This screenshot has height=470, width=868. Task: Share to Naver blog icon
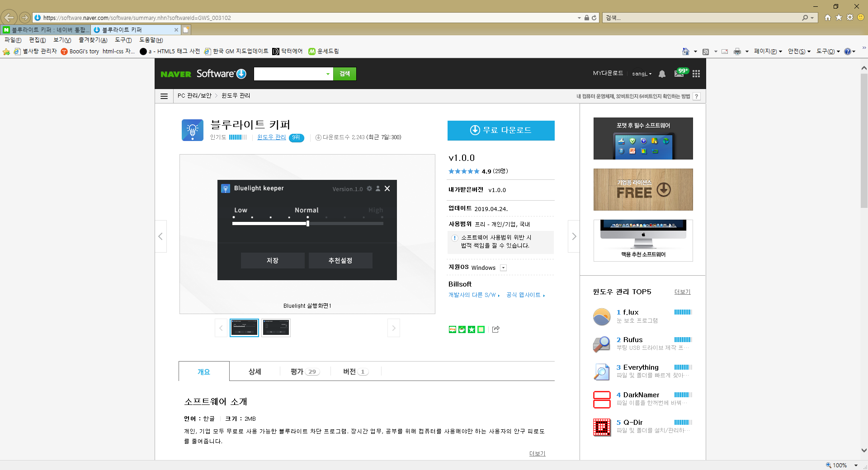pyautogui.click(x=453, y=329)
